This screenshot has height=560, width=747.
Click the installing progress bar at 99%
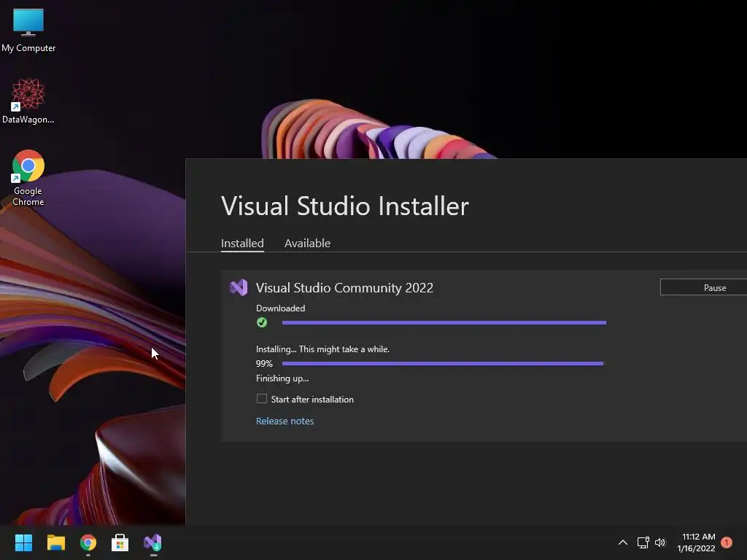point(443,363)
